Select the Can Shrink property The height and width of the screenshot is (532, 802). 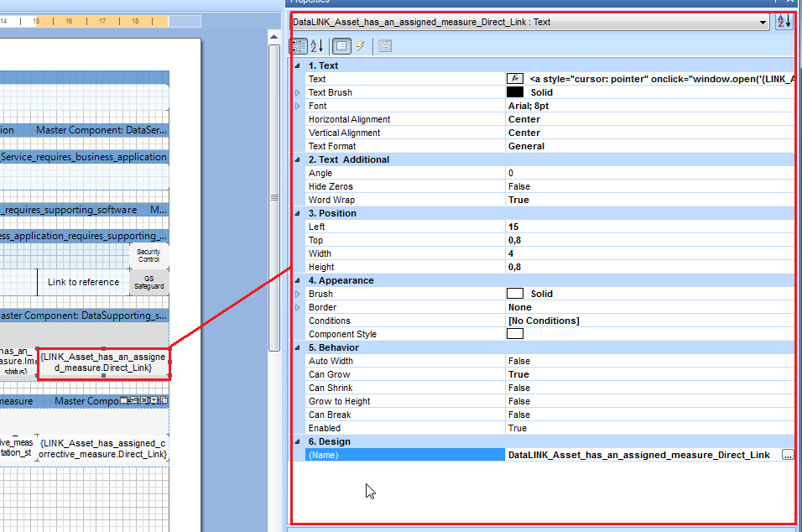[331, 388]
